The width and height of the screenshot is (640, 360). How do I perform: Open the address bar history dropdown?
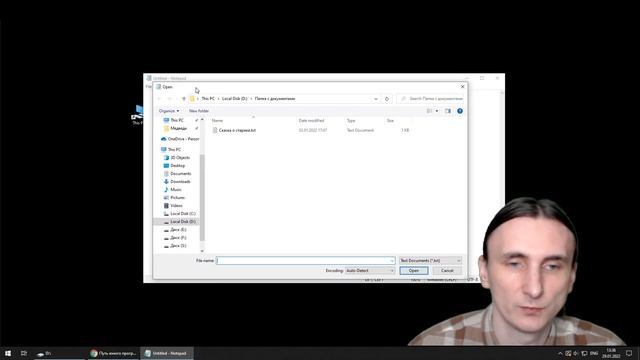[376, 99]
